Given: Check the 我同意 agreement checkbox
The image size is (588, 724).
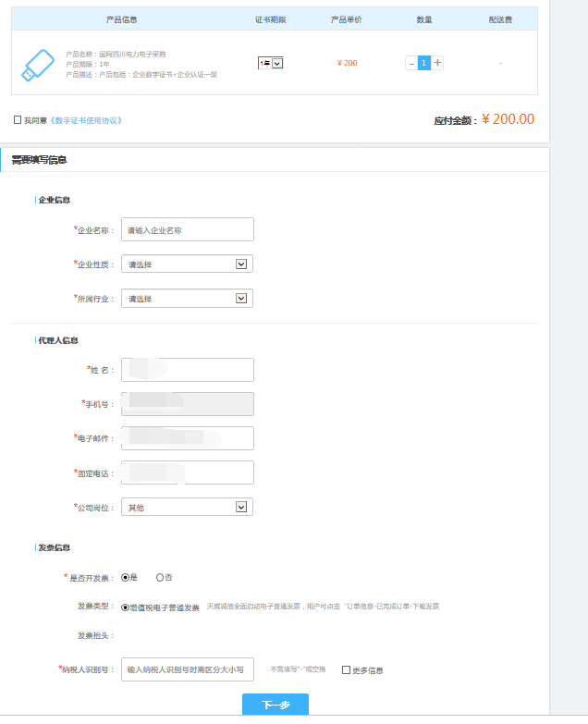Looking at the screenshot, I should click(18, 120).
